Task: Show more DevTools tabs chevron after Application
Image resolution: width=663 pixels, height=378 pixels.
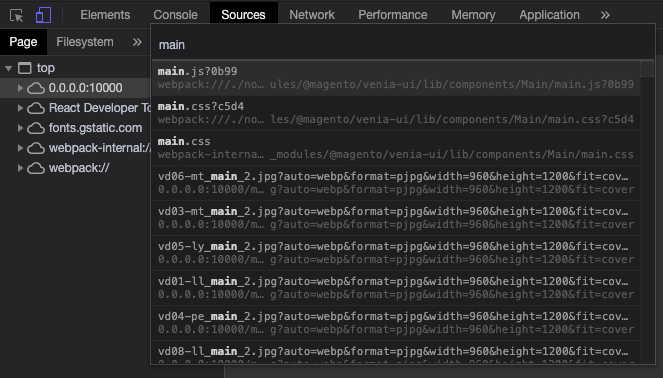Action: click(605, 15)
